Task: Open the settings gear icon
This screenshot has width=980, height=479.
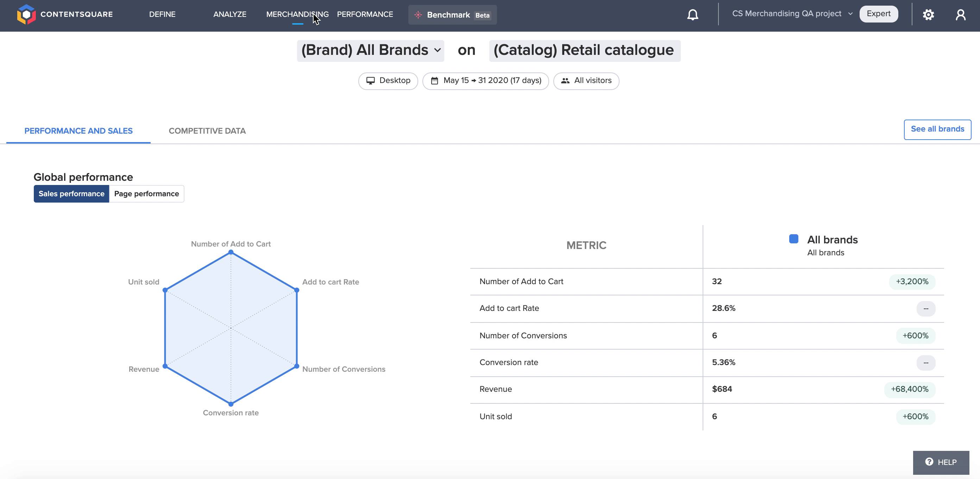Action: pos(928,14)
